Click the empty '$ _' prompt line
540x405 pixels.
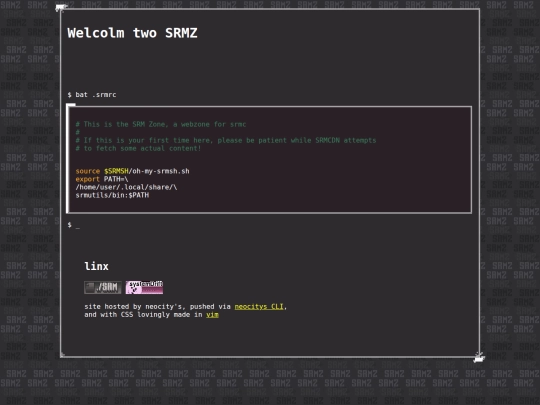[74, 225]
